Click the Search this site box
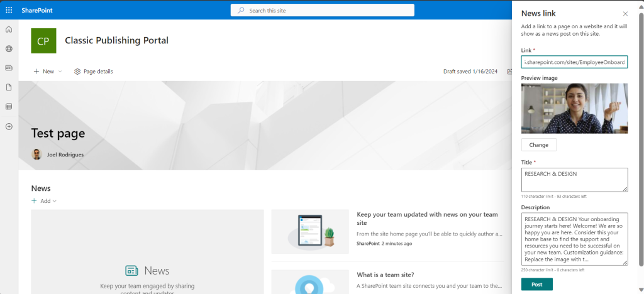 click(x=322, y=10)
